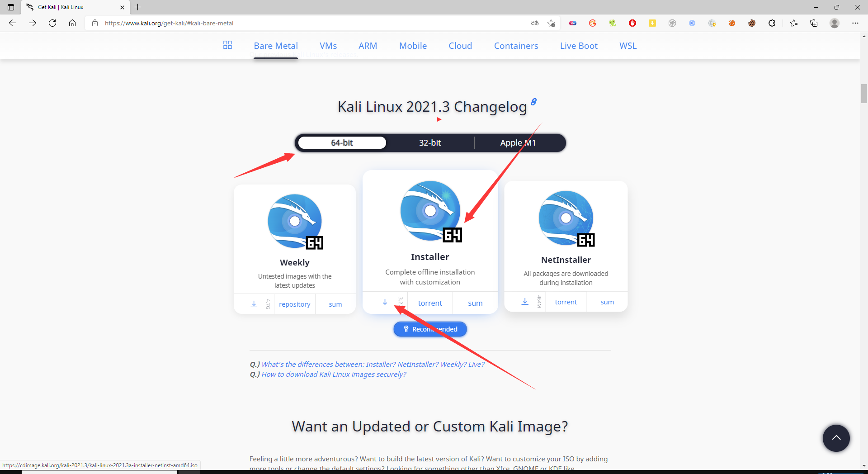
Task: Click the Kali Linux 2021.3 Changelog heading
Action: coord(432,107)
